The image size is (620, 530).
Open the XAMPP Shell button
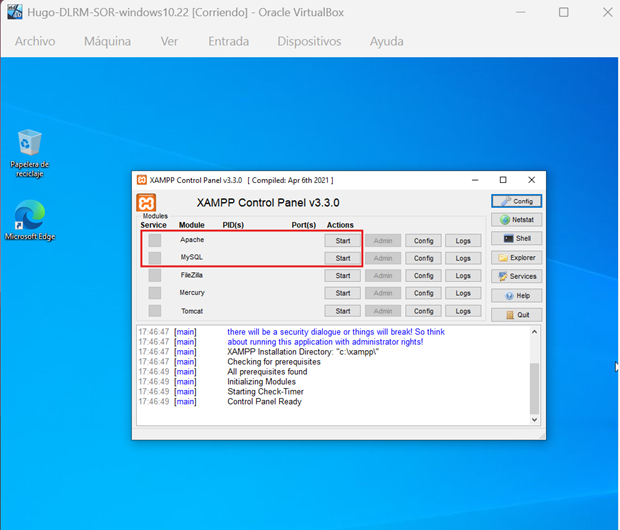pyautogui.click(x=516, y=239)
